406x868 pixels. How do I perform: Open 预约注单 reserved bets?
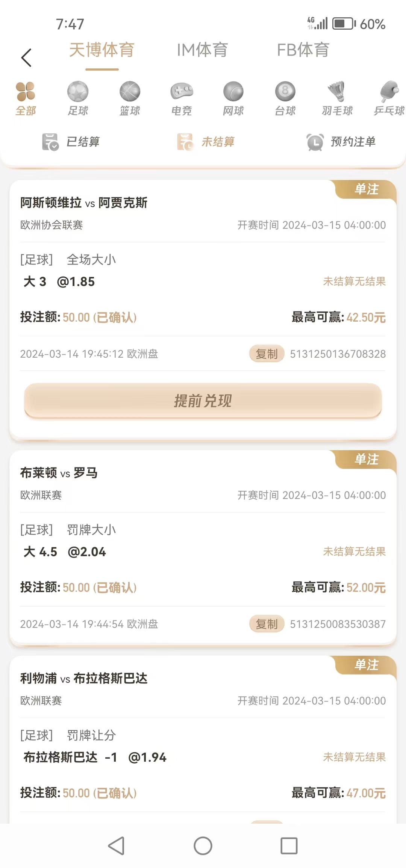coord(341,142)
